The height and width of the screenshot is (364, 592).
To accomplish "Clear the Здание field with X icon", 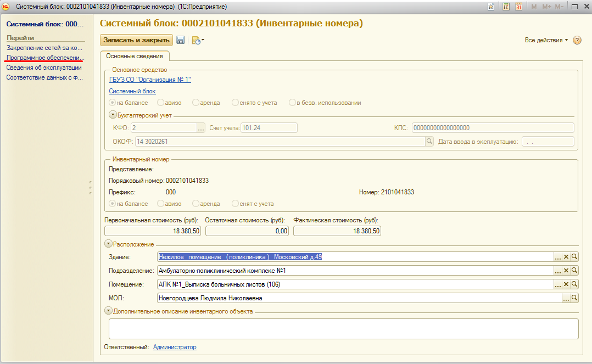I will tap(566, 256).
